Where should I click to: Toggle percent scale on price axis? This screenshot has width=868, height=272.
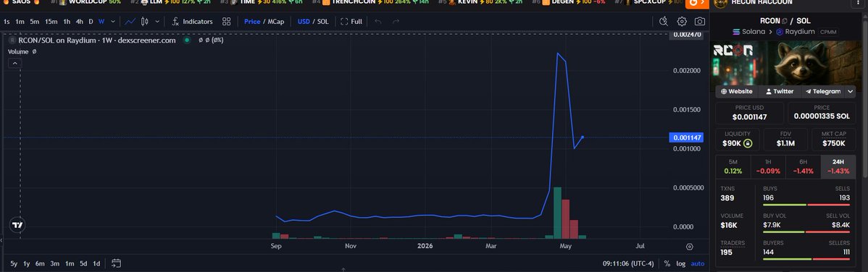667,264
